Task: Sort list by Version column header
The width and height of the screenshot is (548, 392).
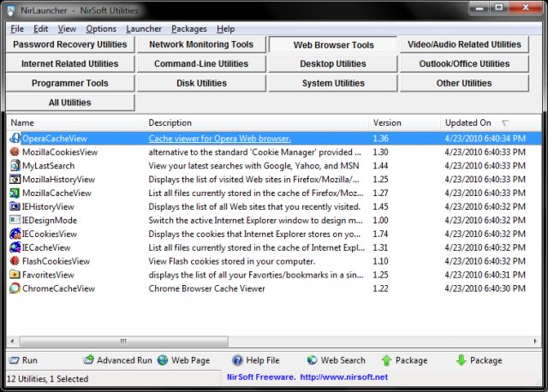Action: pyautogui.click(x=404, y=122)
